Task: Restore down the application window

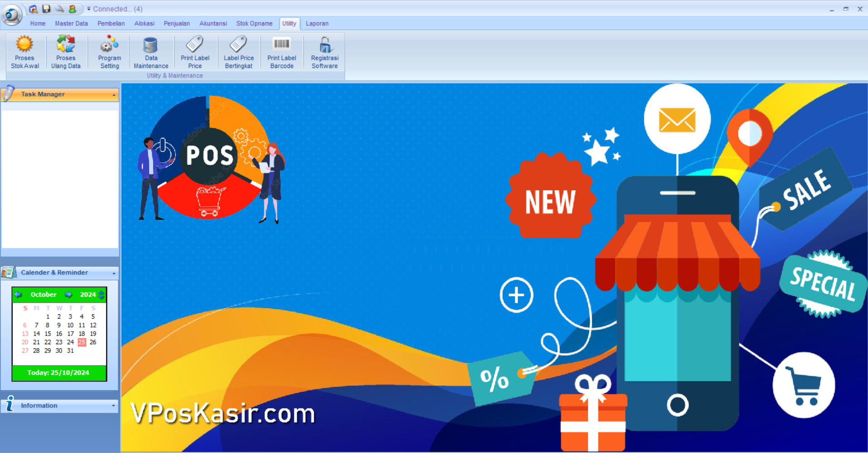Action: pos(846,9)
